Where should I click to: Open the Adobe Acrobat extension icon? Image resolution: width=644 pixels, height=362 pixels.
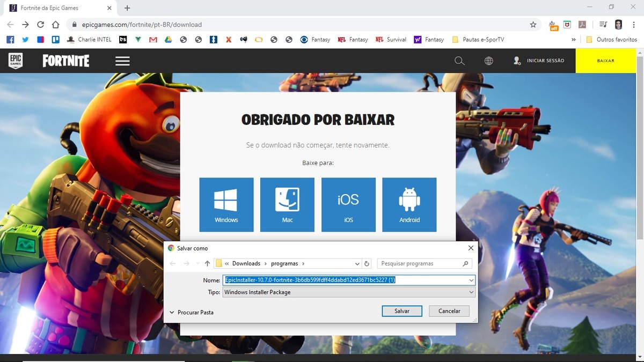[x=581, y=25]
